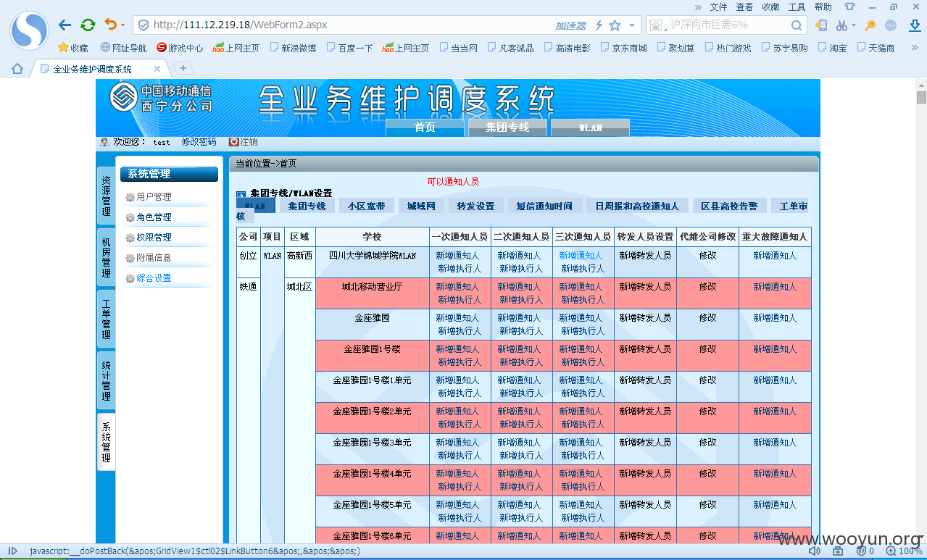
Task: Open the 查看 menu
Action: pos(744,7)
